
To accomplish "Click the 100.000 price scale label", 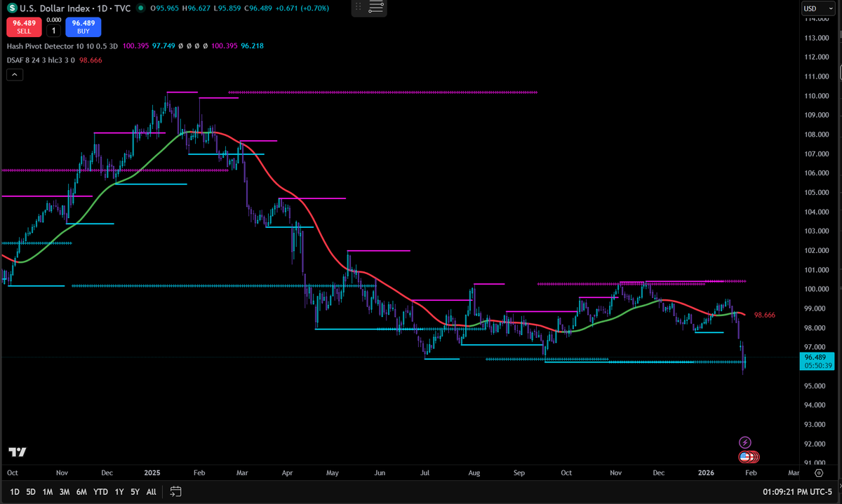I will [817, 289].
